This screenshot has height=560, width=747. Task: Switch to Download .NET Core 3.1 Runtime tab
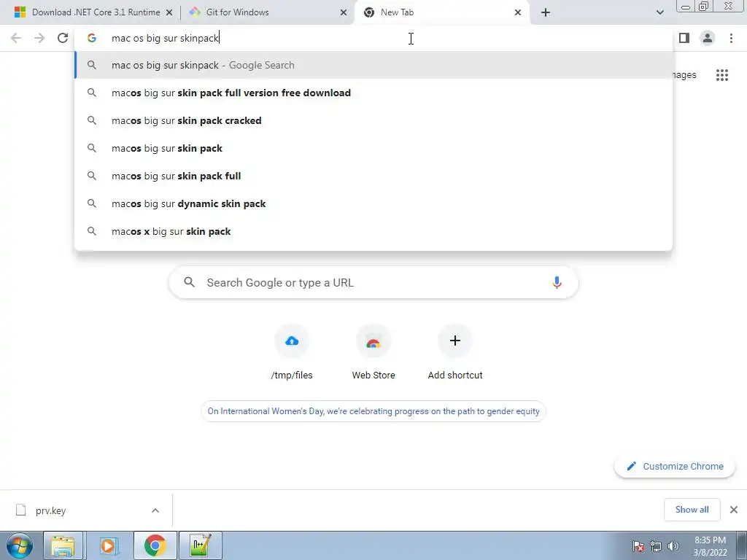point(93,12)
